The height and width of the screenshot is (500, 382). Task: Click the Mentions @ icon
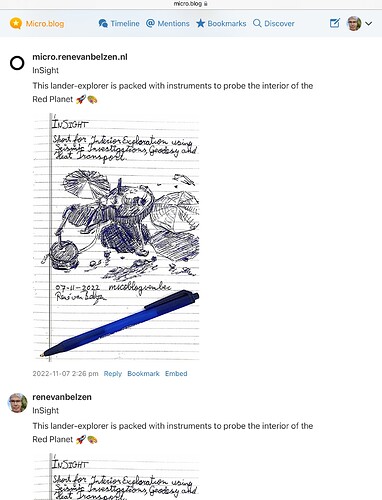(x=150, y=23)
